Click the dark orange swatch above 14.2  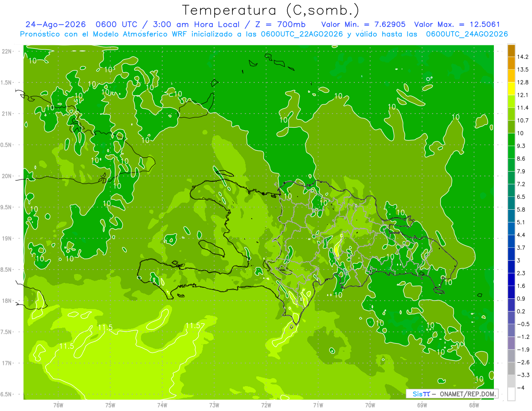point(511,51)
